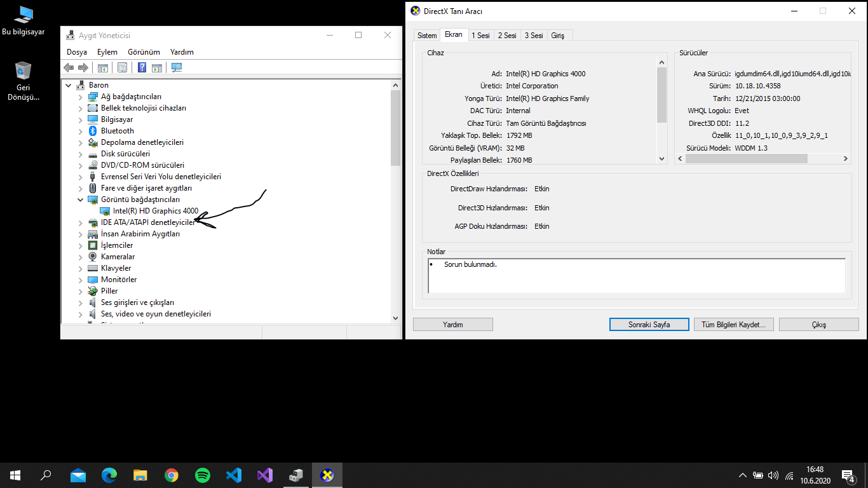Switch to the 1 Sesi tab
This screenshot has height=488, width=868.
coord(480,36)
